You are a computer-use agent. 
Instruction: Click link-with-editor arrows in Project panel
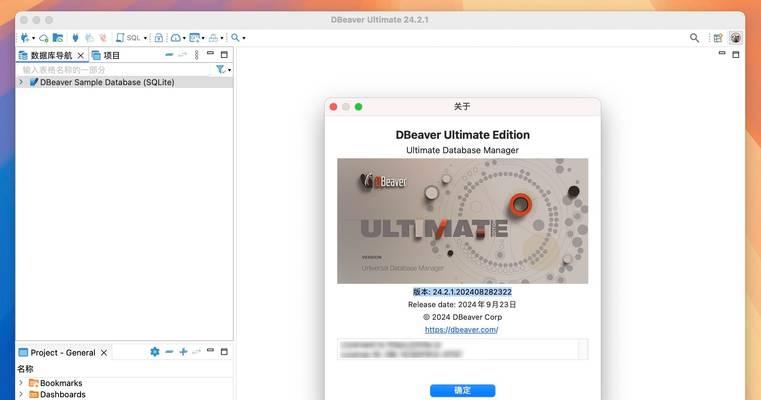click(197, 352)
